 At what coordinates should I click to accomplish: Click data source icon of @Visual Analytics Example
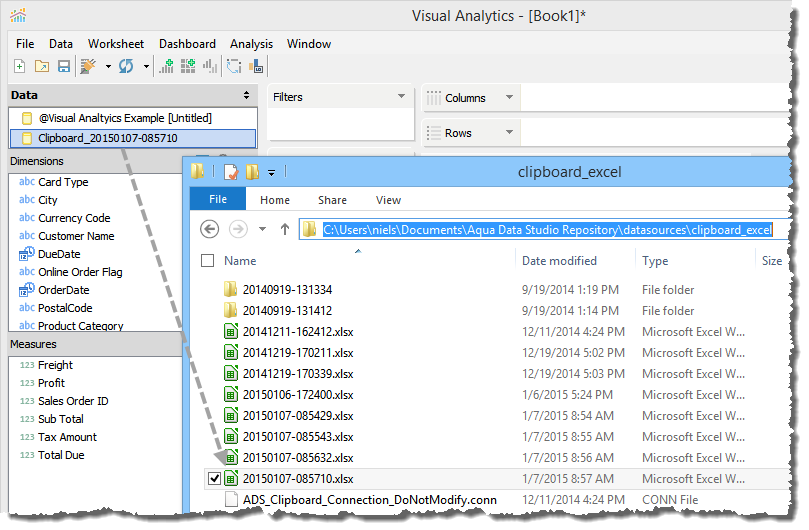27,118
